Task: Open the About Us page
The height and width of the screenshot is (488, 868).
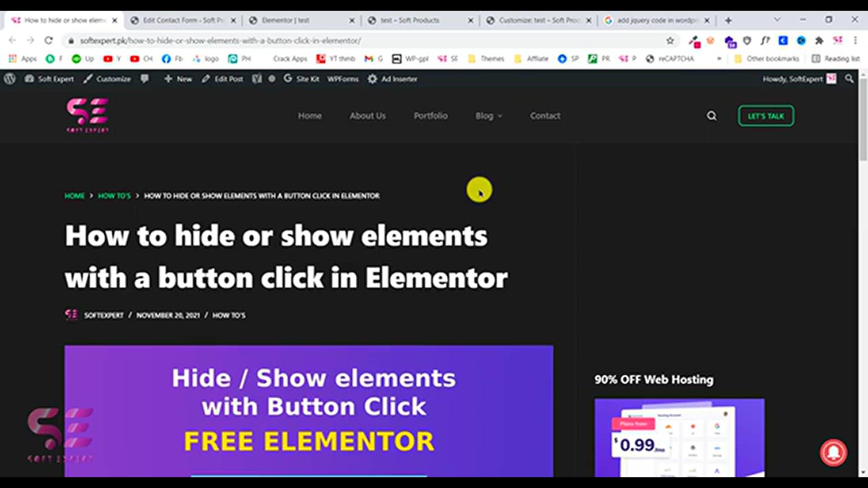Action: pos(368,116)
